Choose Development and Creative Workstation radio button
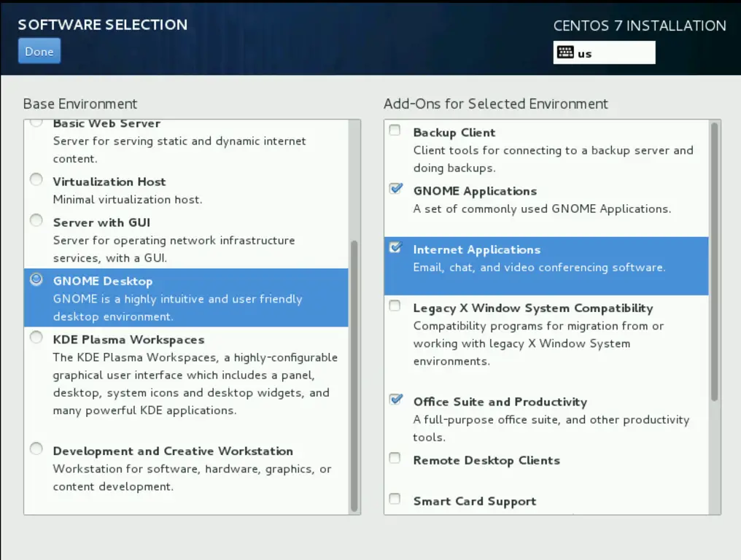The image size is (741, 560). click(x=36, y=448)
